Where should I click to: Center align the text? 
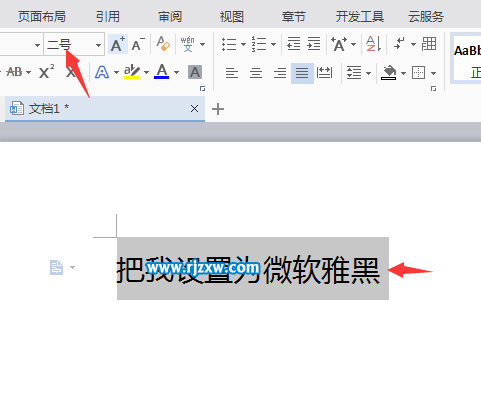pos(256,73)
